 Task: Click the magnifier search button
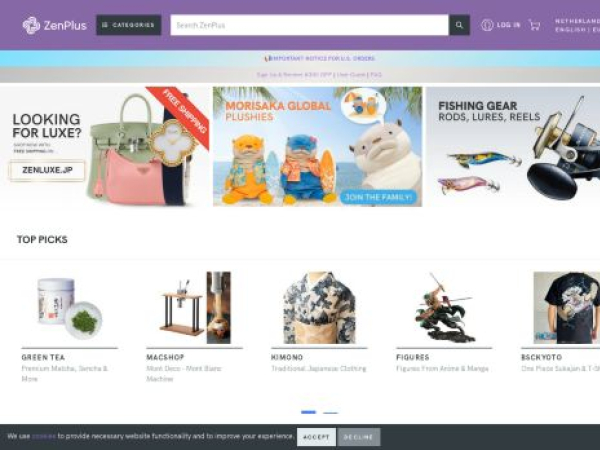(x=459, y=25)
